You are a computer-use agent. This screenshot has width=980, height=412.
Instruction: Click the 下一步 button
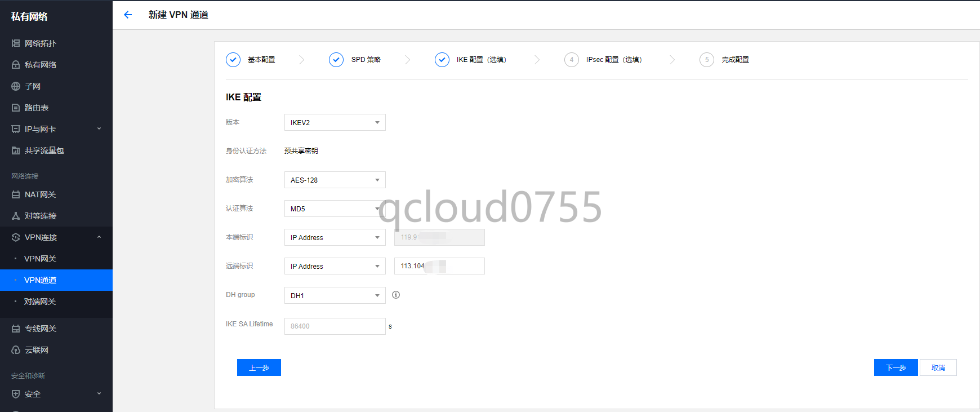896,367
